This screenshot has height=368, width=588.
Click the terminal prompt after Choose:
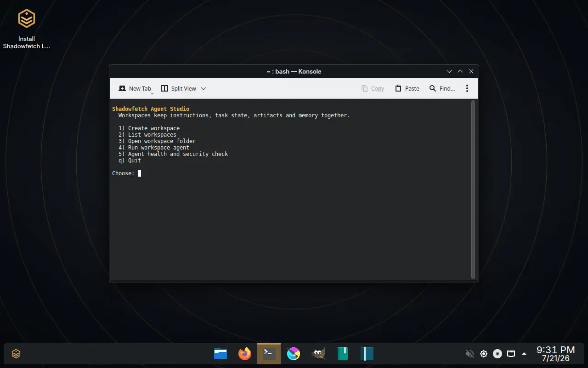(139, 173)
